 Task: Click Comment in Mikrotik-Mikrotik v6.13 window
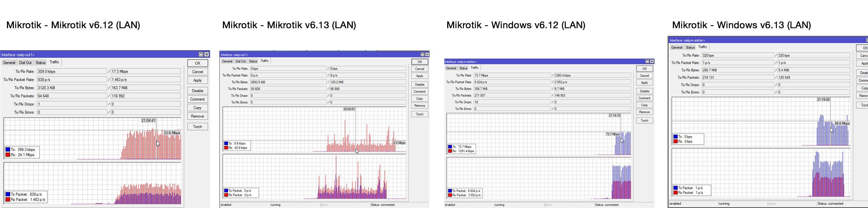click(x=420, y=92)
